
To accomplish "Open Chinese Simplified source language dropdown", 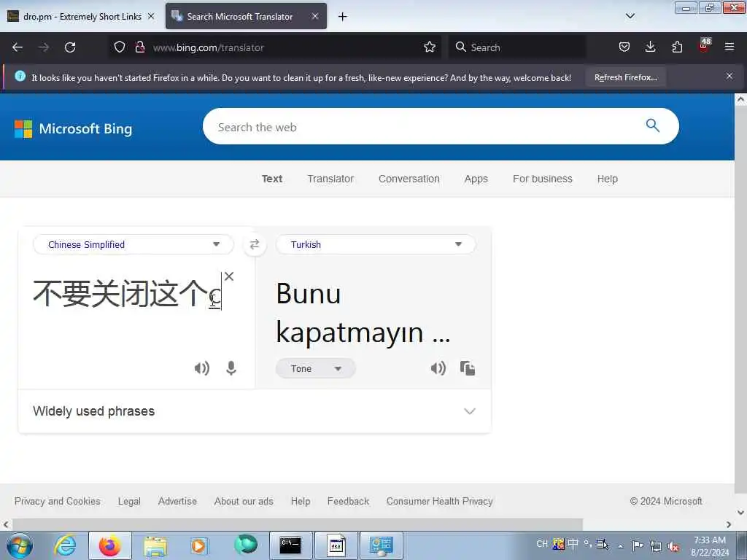I will click(x=133, y=244).
